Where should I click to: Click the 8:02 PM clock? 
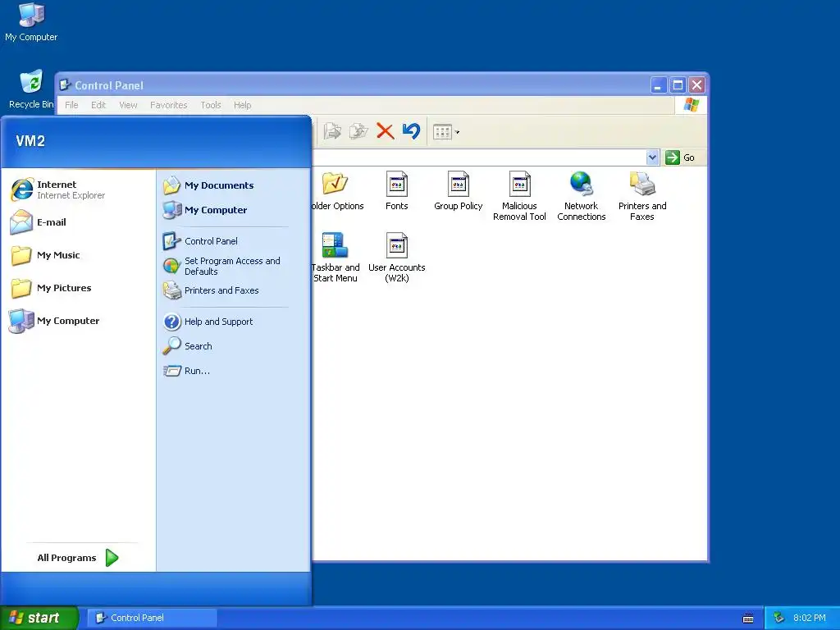click(x=810, y=618)
